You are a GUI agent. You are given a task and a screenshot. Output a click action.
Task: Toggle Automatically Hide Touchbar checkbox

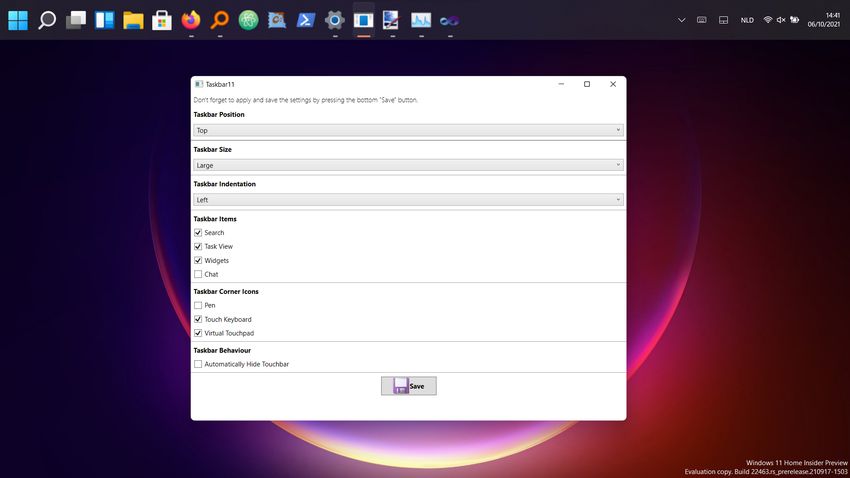[198, 364]
